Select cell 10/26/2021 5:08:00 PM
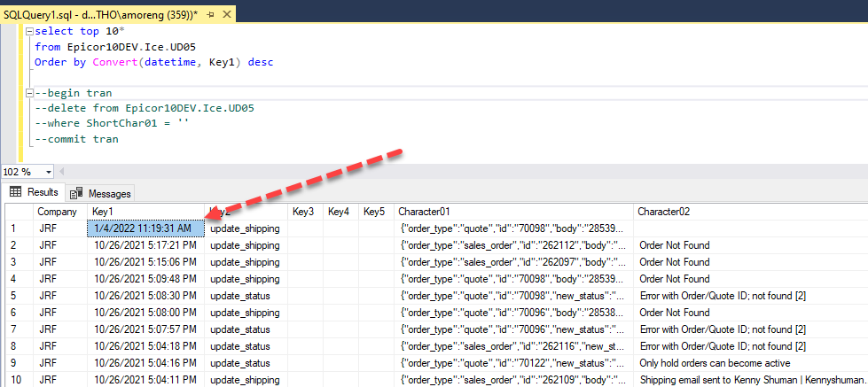Screen dimensions: 868x387 pyautogui.click(x=145, y=313)
